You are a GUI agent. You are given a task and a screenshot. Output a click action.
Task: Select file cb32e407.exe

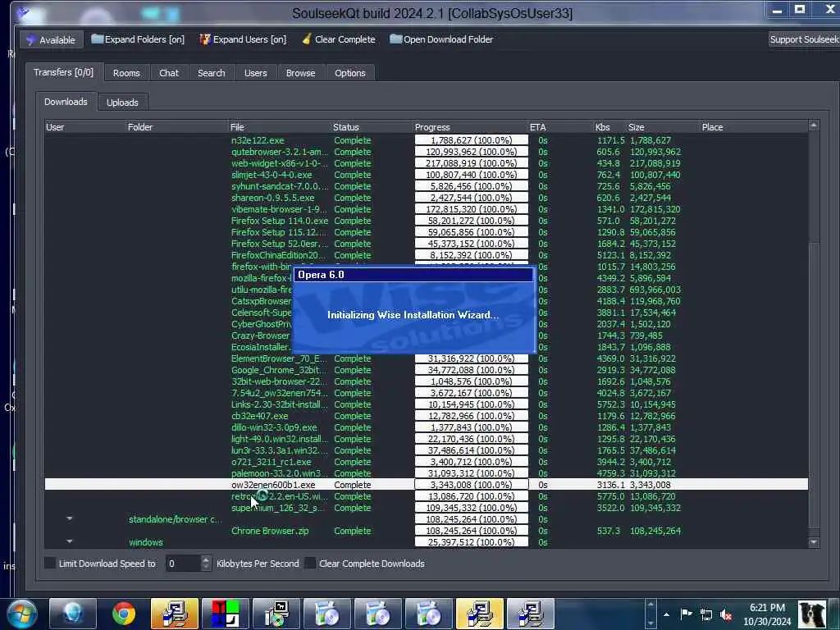(x=260, y=416)
